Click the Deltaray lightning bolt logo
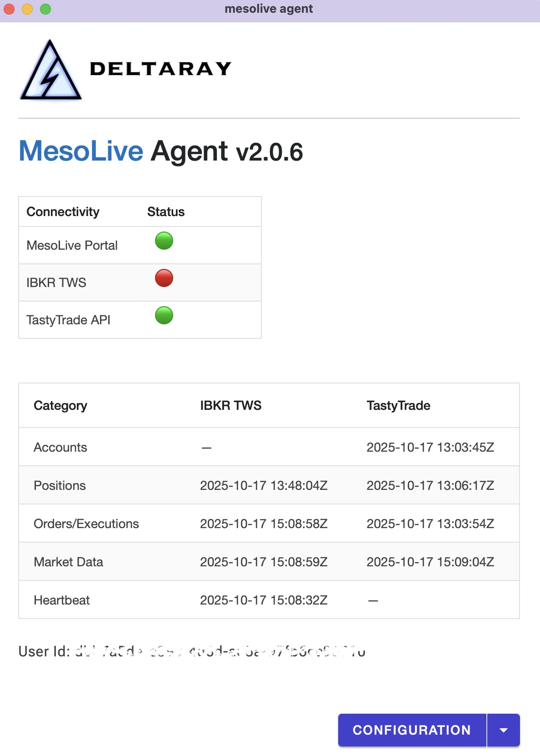540x756 pixels. [50, 69]
